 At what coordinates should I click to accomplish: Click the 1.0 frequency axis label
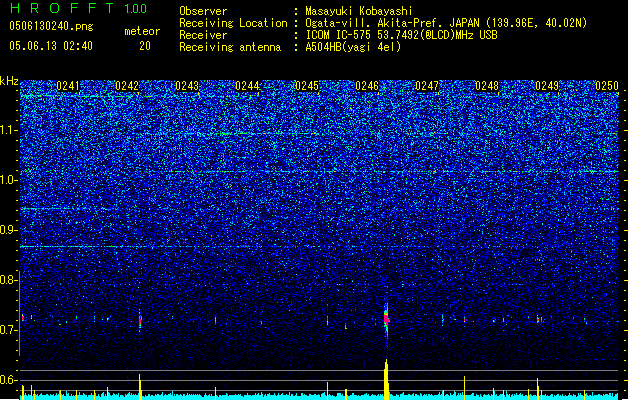[x=9, y=180]
